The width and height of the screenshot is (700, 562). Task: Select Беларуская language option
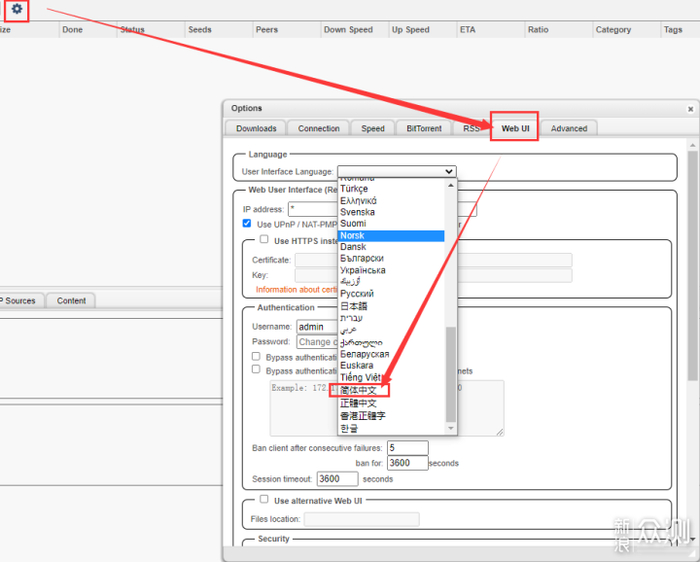[392, 354]
